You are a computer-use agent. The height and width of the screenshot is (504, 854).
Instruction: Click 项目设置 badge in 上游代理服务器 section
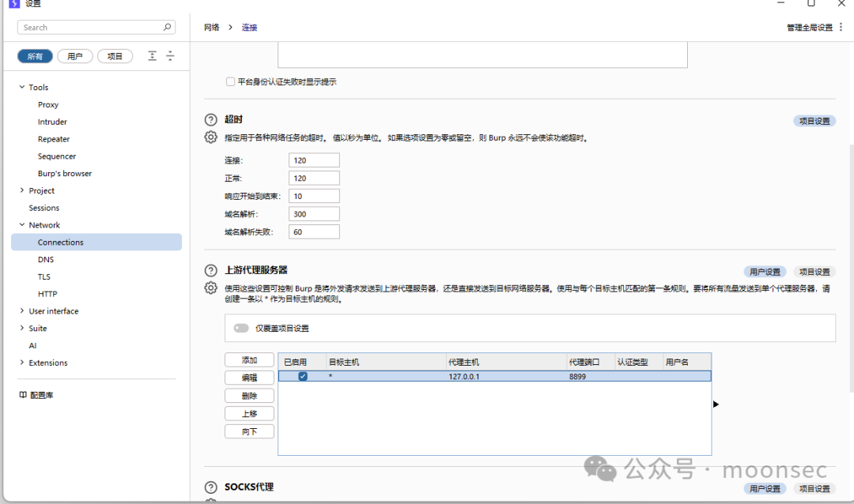coord(814,272)
